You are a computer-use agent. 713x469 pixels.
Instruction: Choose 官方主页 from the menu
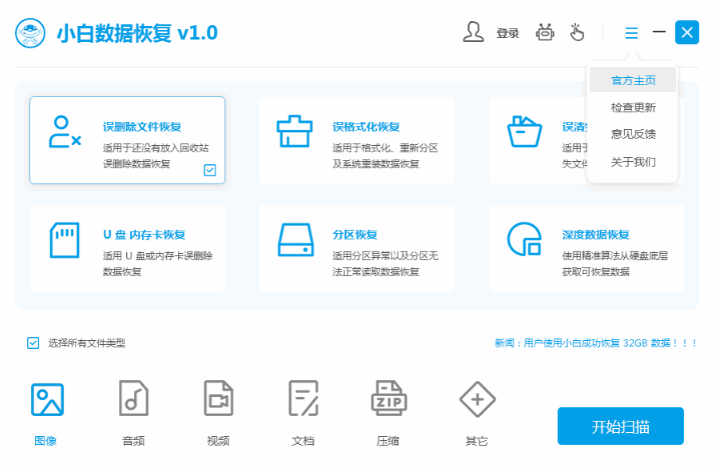pos(633,81)
